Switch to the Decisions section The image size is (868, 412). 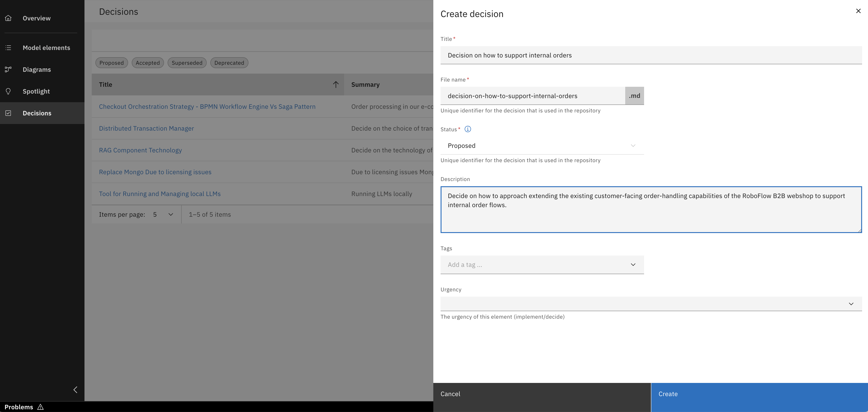click(37, 113)
